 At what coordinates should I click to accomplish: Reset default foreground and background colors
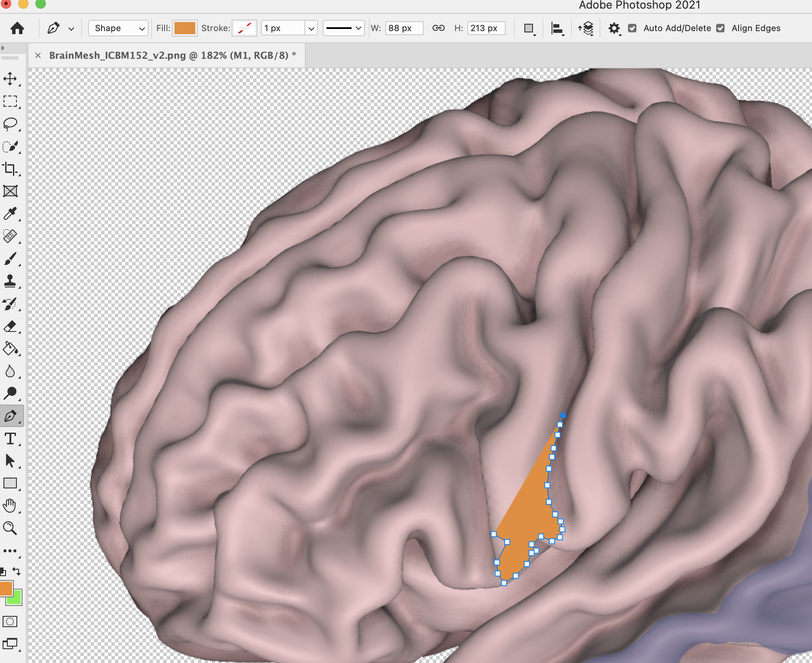(3, 572)
